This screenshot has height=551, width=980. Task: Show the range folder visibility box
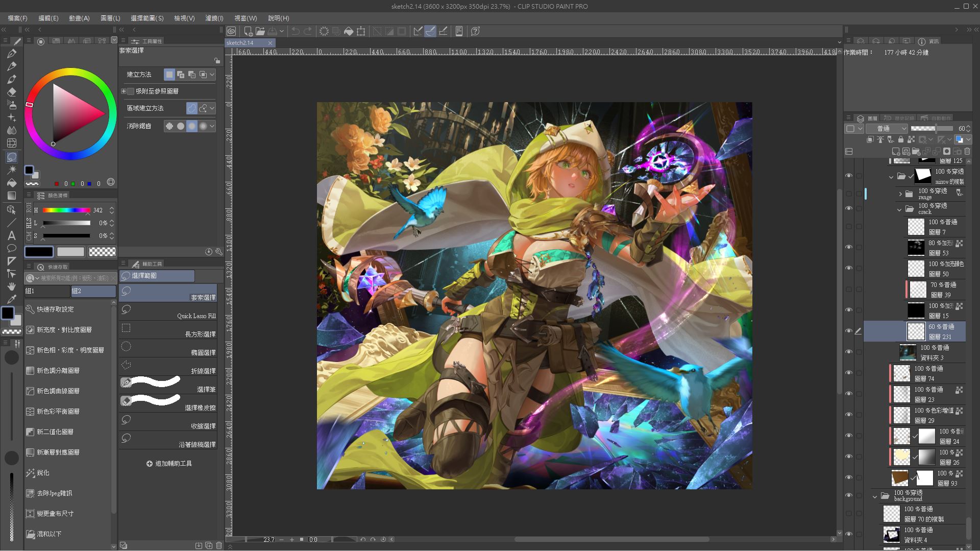point(849,194)
